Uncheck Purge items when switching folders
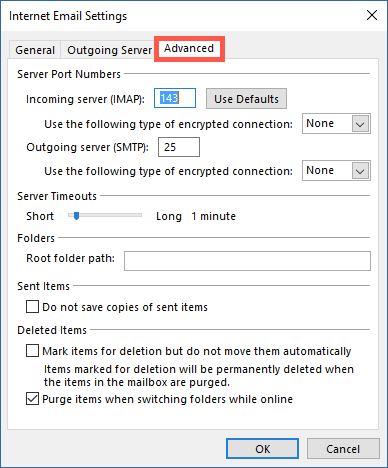Viewport: 388px width, 468px height. tap(32, 399)
